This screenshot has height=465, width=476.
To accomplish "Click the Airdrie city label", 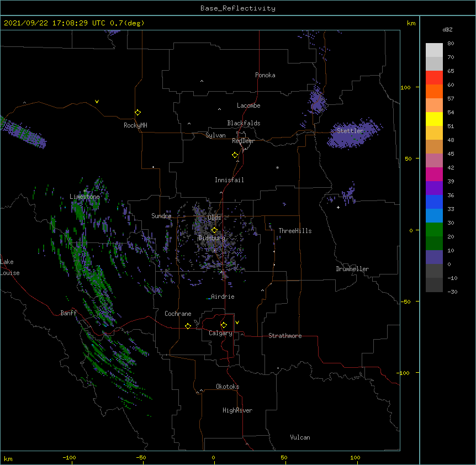I will [x=223, y=297].
